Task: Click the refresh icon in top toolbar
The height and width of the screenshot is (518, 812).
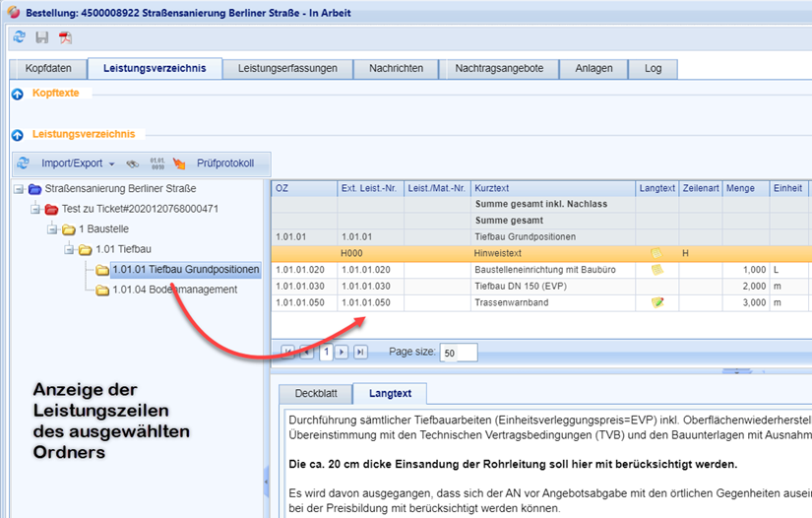Action: pos(19,37)
